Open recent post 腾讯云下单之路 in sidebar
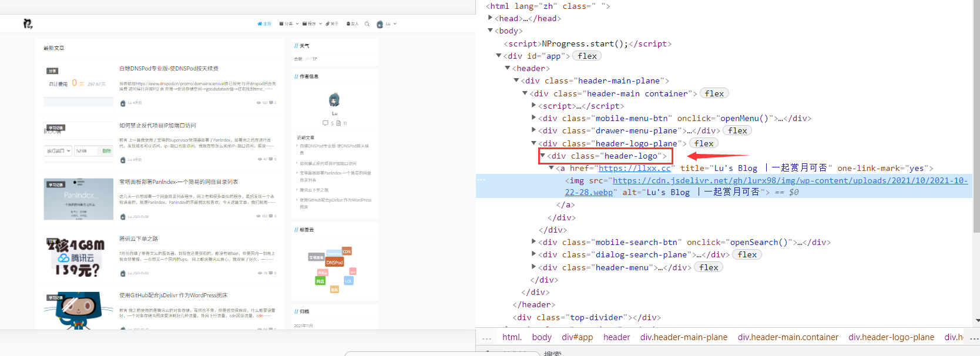This screenshot has height=356, width=980. point(314,190)
